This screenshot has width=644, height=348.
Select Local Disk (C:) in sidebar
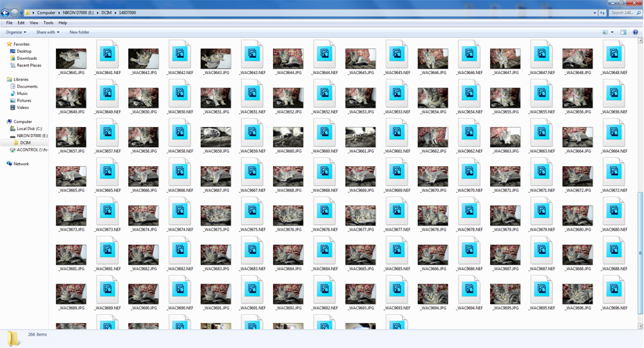coord(29,129)
